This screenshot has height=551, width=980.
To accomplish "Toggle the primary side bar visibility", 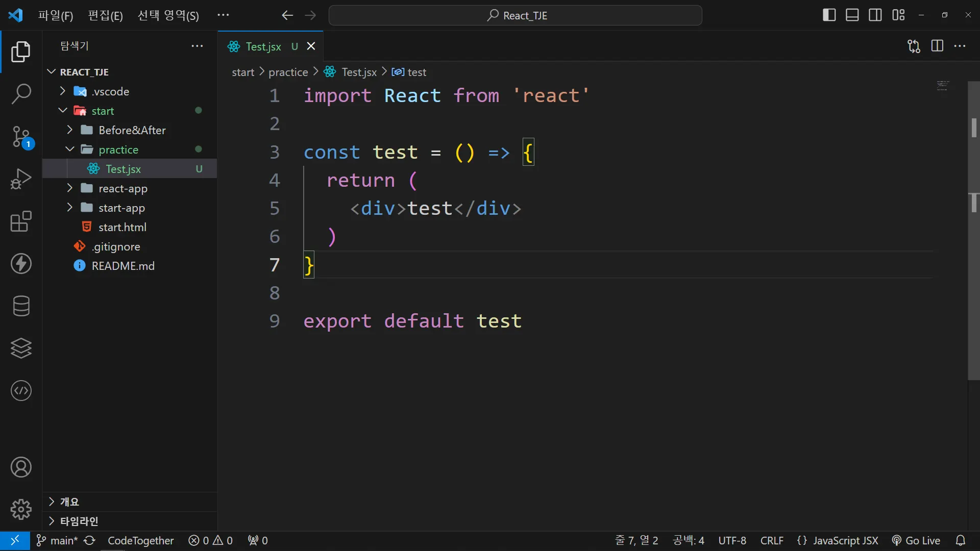I will click(x=829, y=15).
